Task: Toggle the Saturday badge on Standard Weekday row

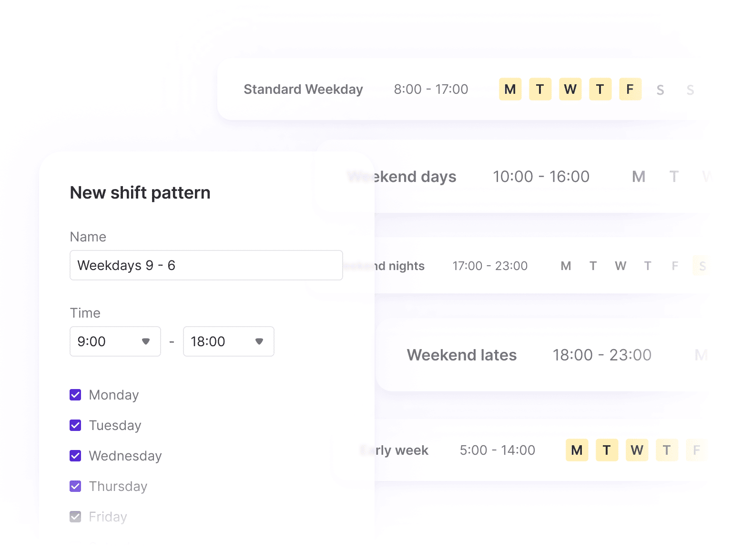Action: (x=660, y=89)
